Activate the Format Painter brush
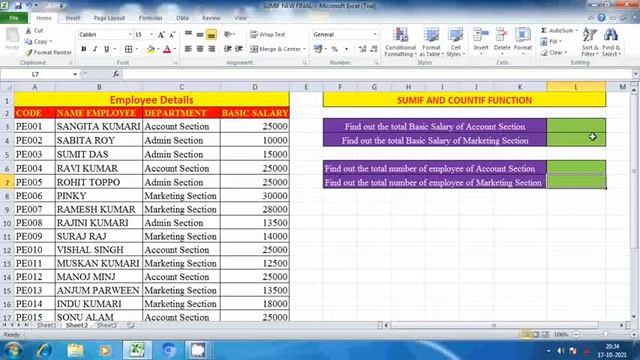Image resolution: width=640 pixels, height=360 pixels. coord(29,52)
